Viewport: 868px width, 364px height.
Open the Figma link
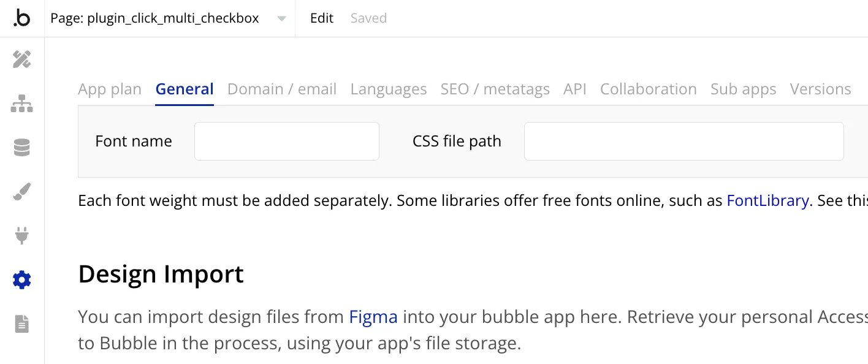(373, 317)
